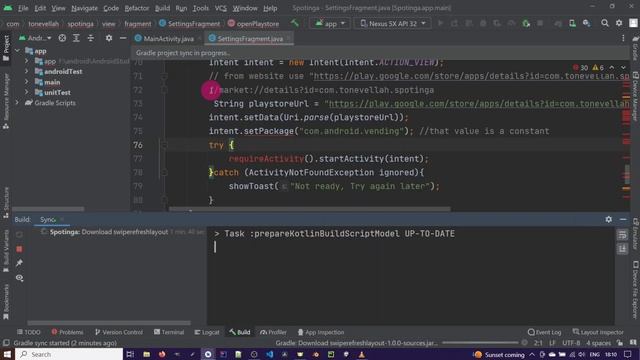Open the Refactor menu
640x360 pixels.
136,8
